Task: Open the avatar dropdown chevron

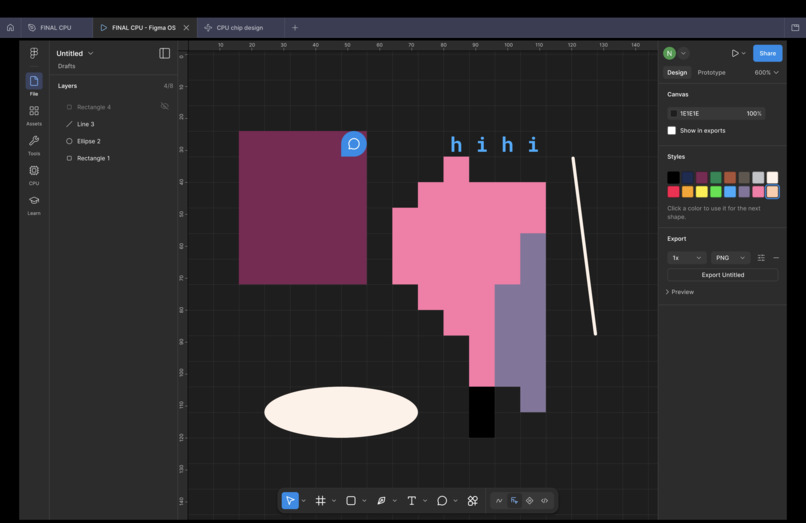Action: (x=683, y=53)
